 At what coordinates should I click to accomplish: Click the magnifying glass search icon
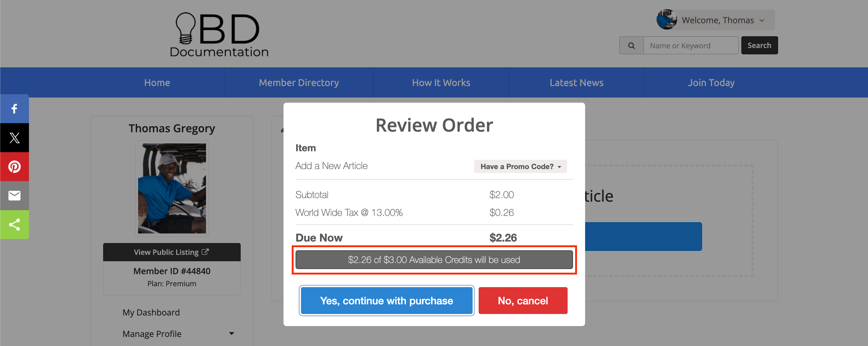(631, 46)
